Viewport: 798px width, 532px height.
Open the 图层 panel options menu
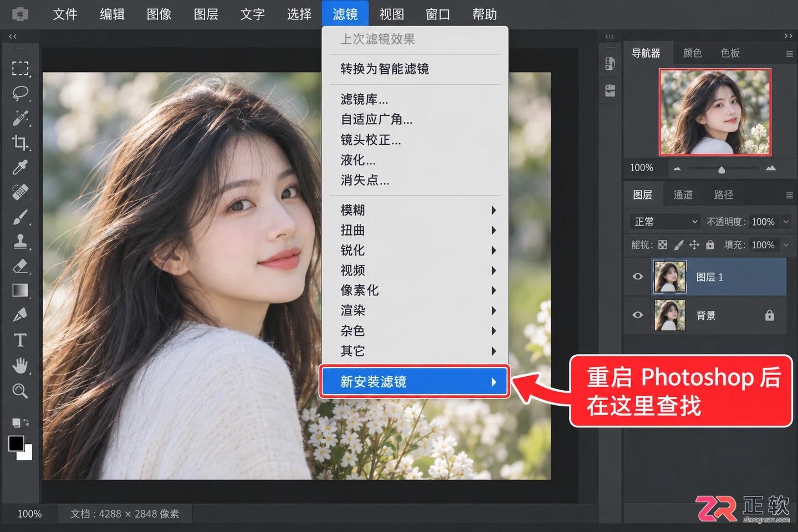pos(789,196)
